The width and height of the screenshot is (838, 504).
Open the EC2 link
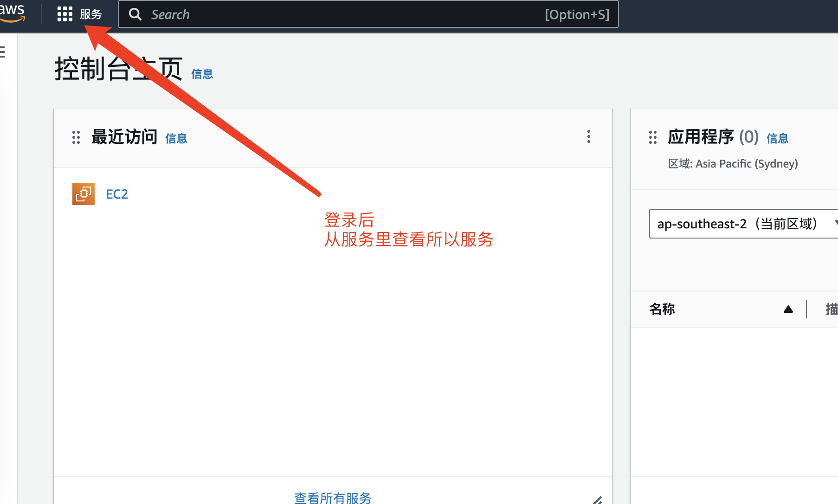pos(117,194)
